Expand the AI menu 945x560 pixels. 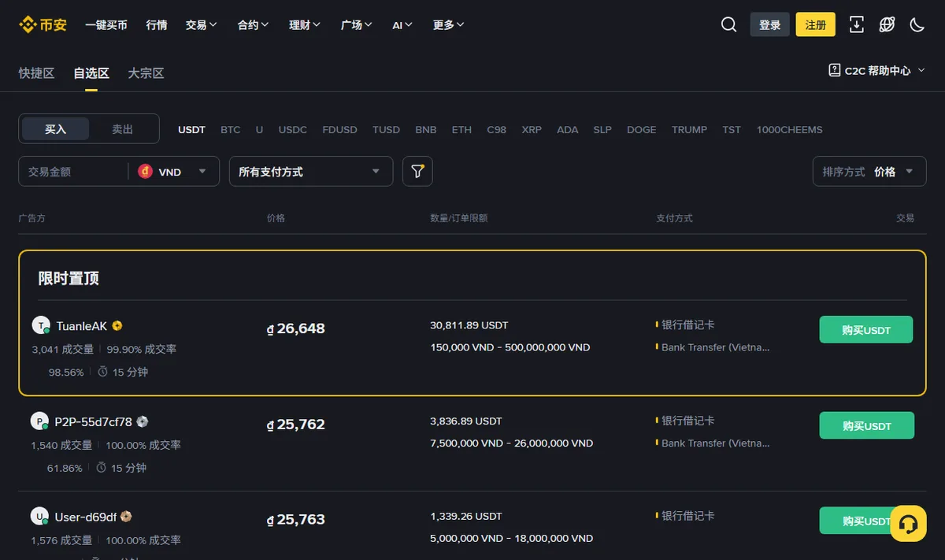tap(402, 25)
